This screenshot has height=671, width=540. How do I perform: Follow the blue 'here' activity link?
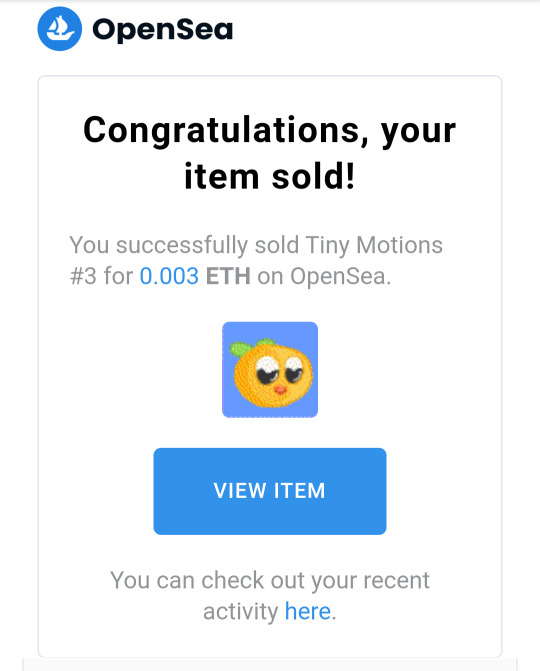[x=308, y=611]
